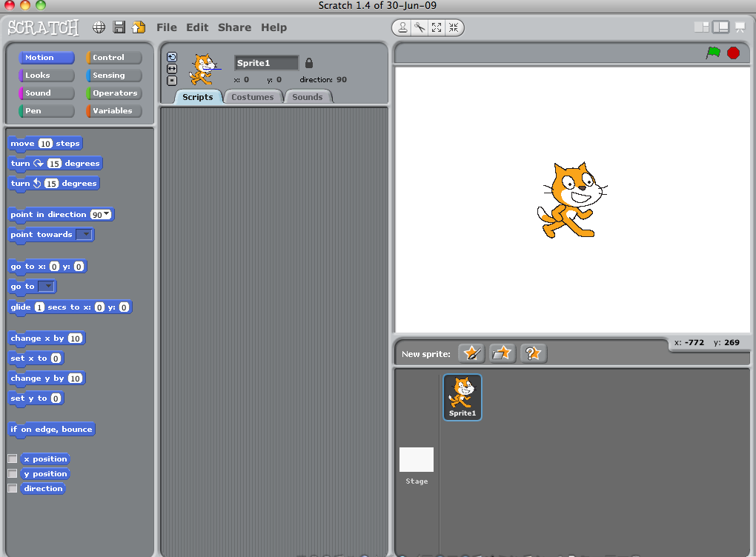Open a Scratch project with the folder icon

[139, 27]
